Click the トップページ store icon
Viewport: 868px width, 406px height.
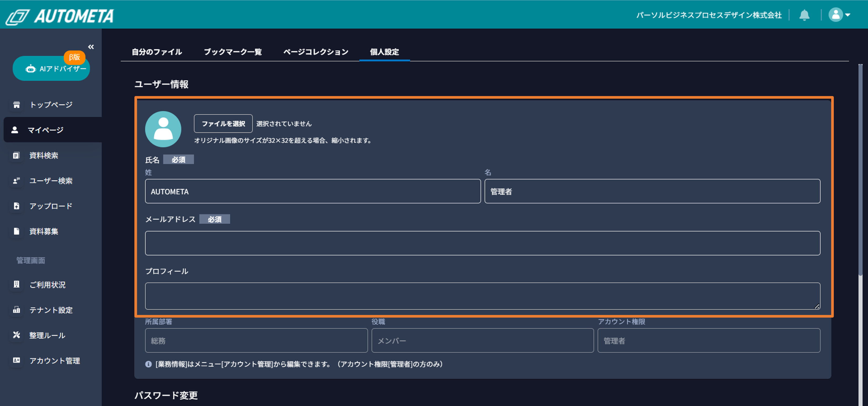click(17, 105)
